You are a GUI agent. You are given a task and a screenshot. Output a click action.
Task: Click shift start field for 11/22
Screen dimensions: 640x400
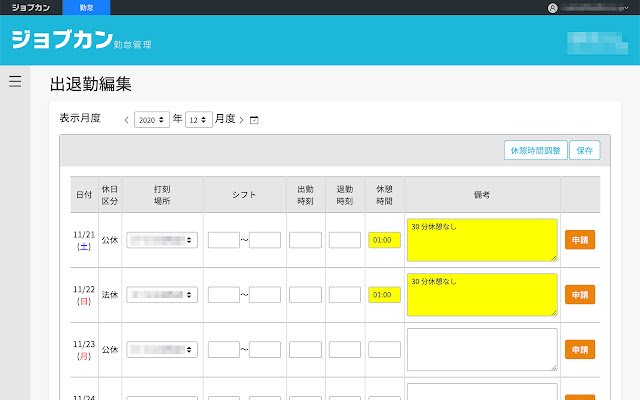click(x=224, y=295)
